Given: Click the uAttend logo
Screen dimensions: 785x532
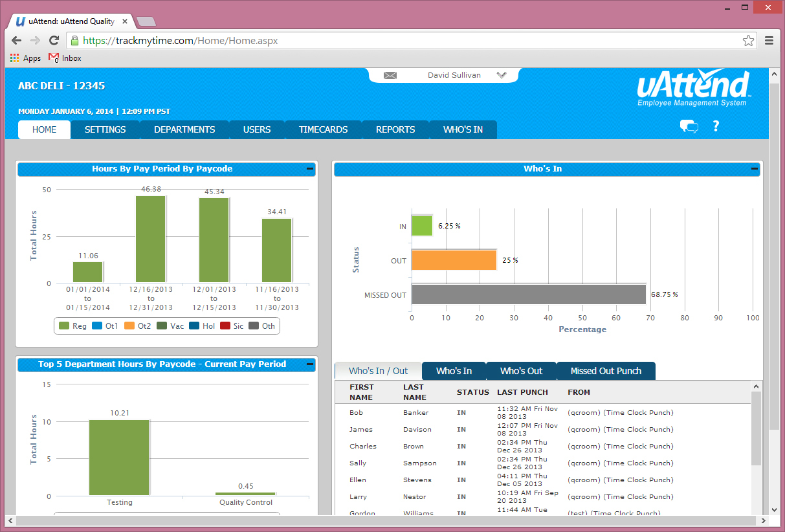Looking at the screenshot, I should (692, 87).
